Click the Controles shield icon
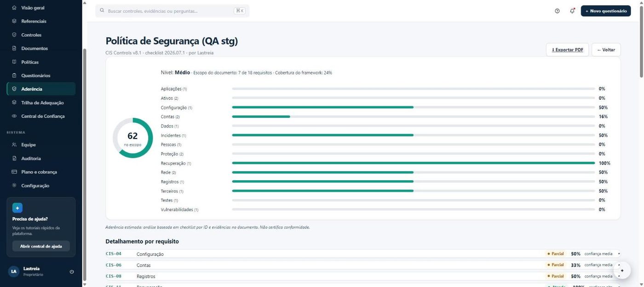Viewport: 644px width, 287px height. click(x=14, y=35)
